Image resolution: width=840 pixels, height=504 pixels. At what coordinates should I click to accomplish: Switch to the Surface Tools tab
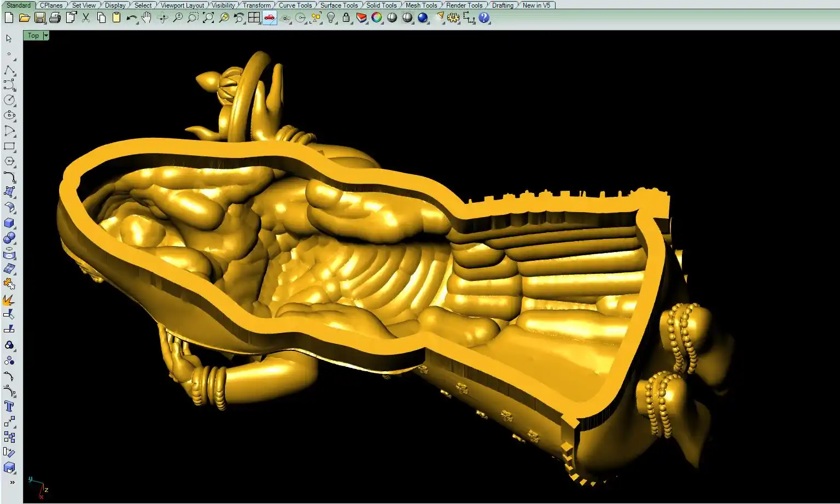point(339,5)
